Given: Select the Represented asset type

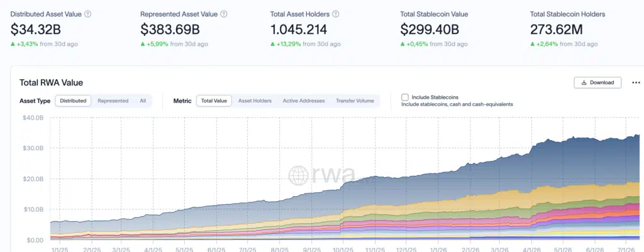Looking at the screenshot, I should click(113, 101).
